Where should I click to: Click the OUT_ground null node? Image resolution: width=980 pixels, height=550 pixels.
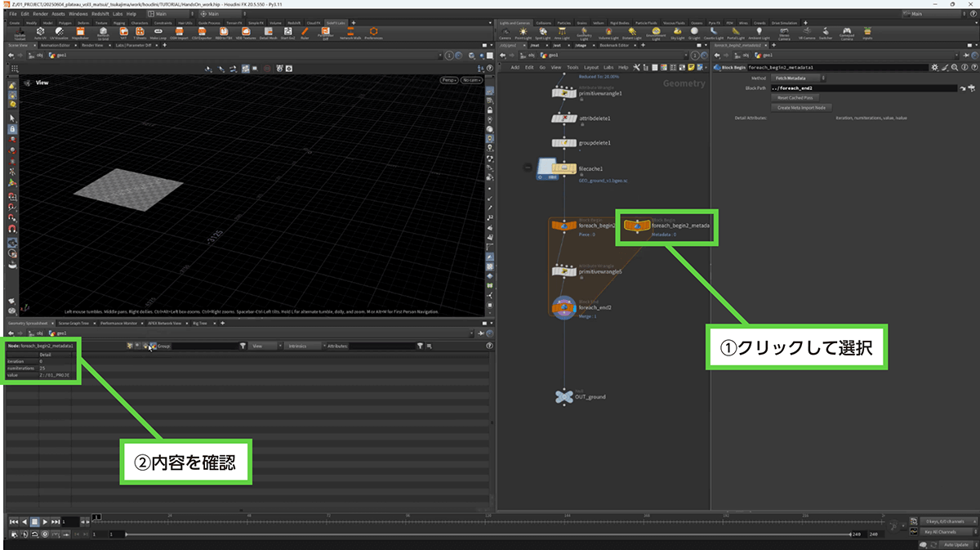coord(564,397)
